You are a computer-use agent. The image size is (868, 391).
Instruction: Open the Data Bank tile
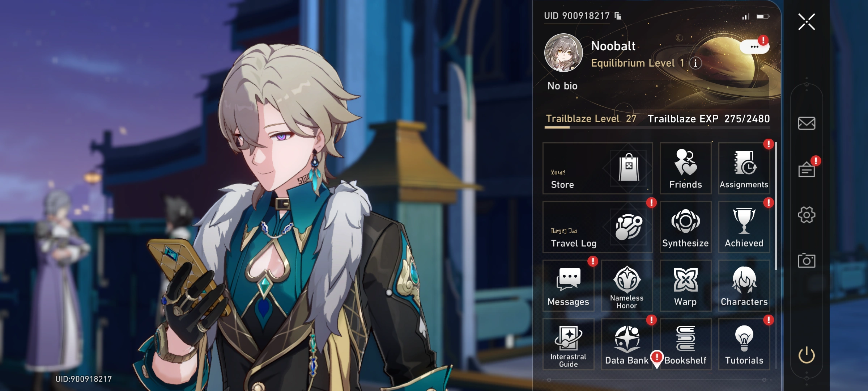coord(627,344)
